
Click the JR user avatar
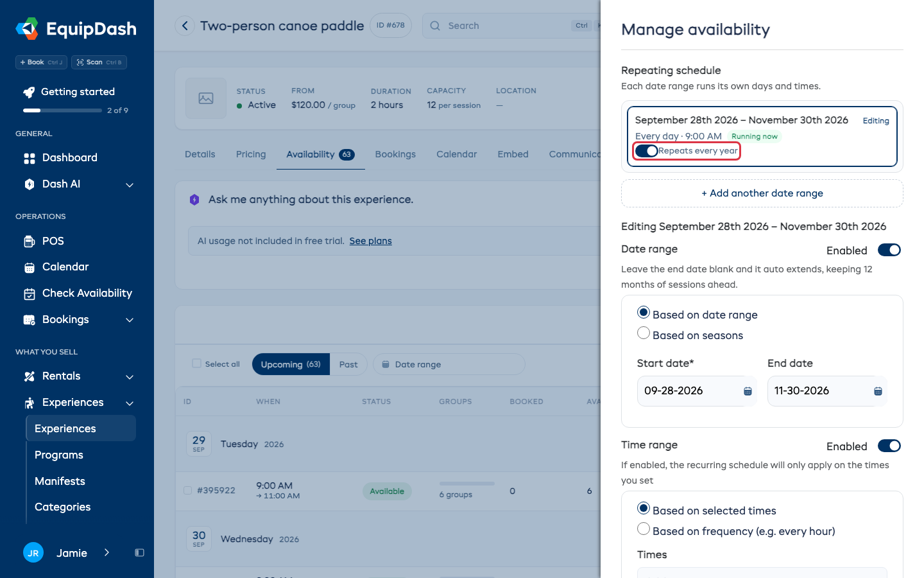point(33,552)
